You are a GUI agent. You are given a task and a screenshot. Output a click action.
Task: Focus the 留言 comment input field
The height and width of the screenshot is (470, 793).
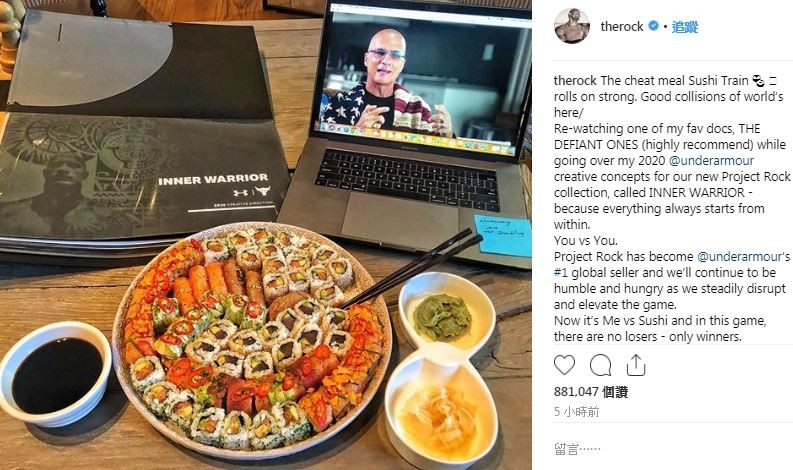[x=668, y=448]
